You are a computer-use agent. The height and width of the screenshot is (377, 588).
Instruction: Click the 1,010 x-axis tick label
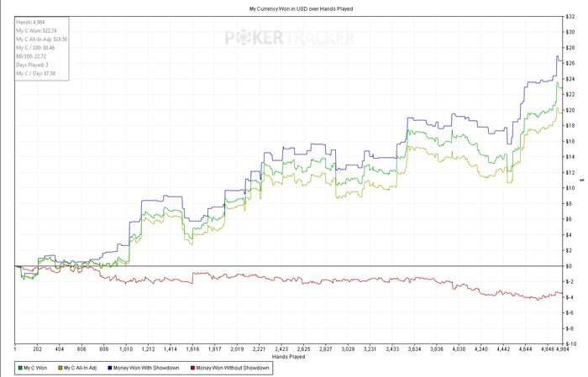126,349
